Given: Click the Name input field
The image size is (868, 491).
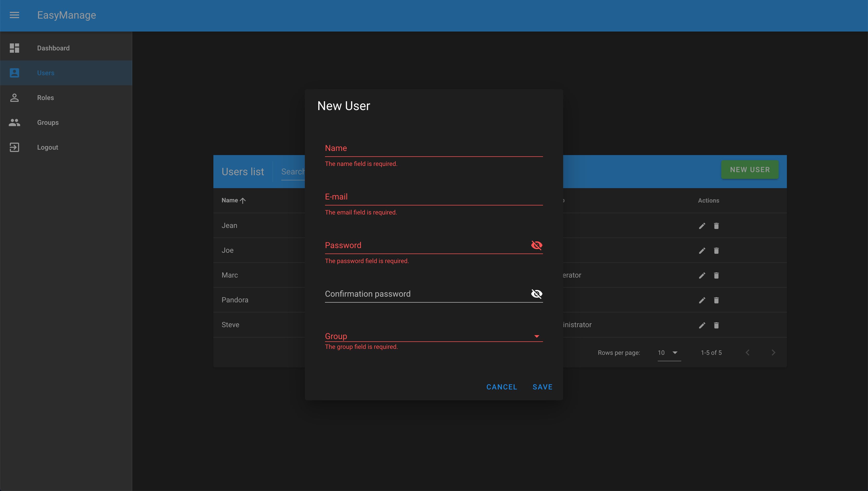Looking at the screenshot, I should point(433,148).
